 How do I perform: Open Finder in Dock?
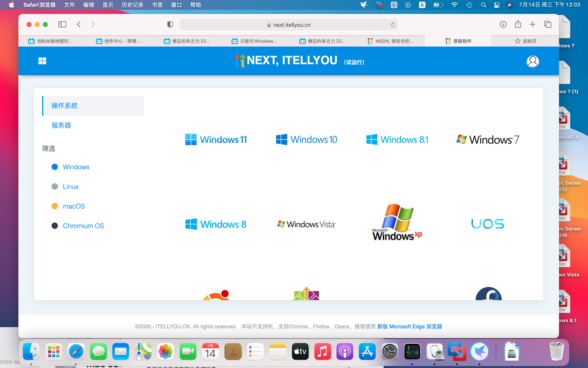coord(31,351)
